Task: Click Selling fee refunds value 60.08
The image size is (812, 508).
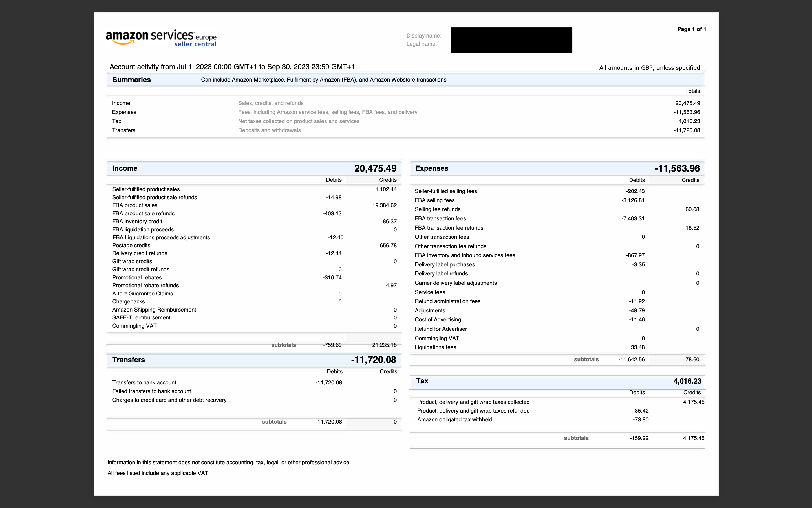Action: click(x=692, y=209)
